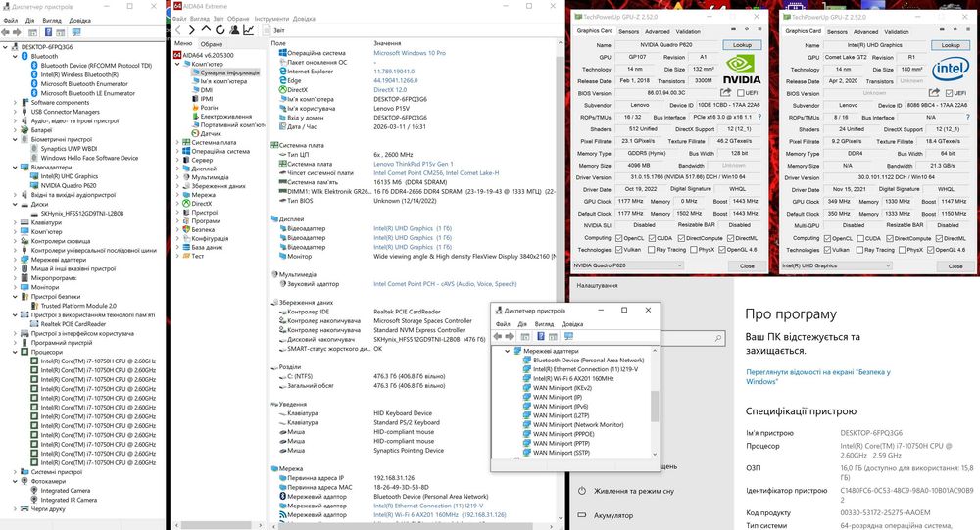Click the NVIDIA logo in GPU-Z

click(x=741, y=69)
